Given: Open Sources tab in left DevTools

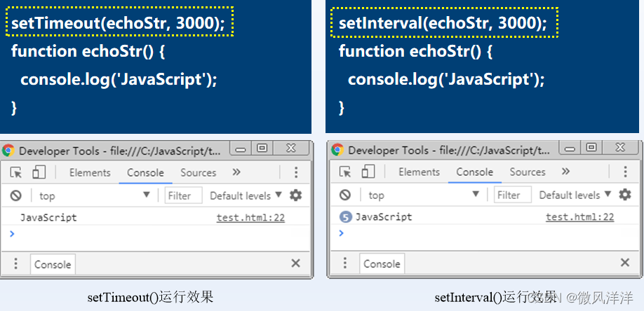Looking at the screenshot, I should tap(199, 173).
